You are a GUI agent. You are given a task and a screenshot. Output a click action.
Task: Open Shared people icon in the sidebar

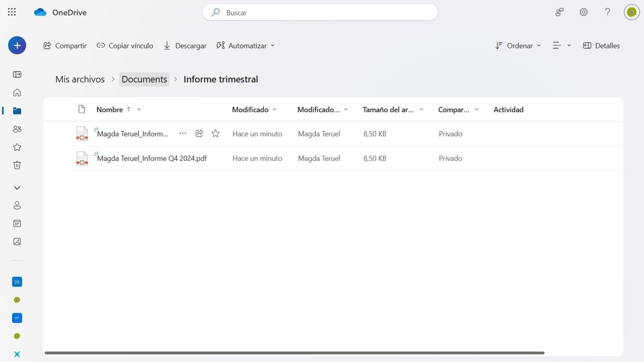click(17, 129)
